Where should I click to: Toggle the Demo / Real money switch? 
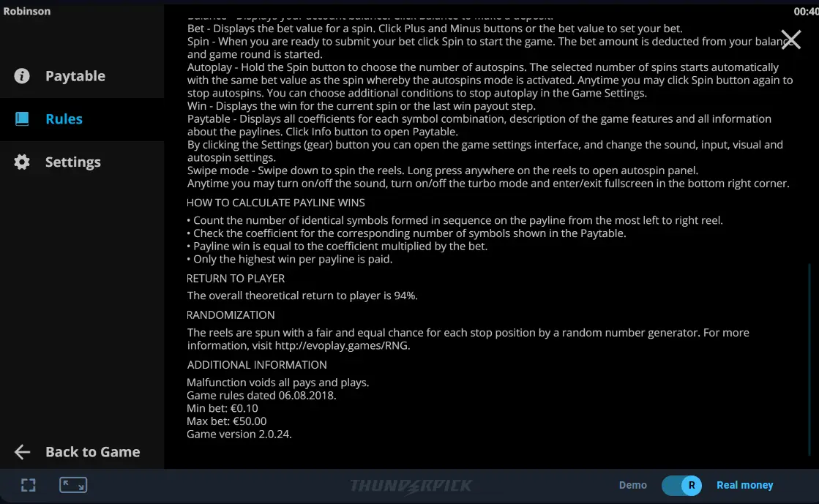(x=681, y=485)
